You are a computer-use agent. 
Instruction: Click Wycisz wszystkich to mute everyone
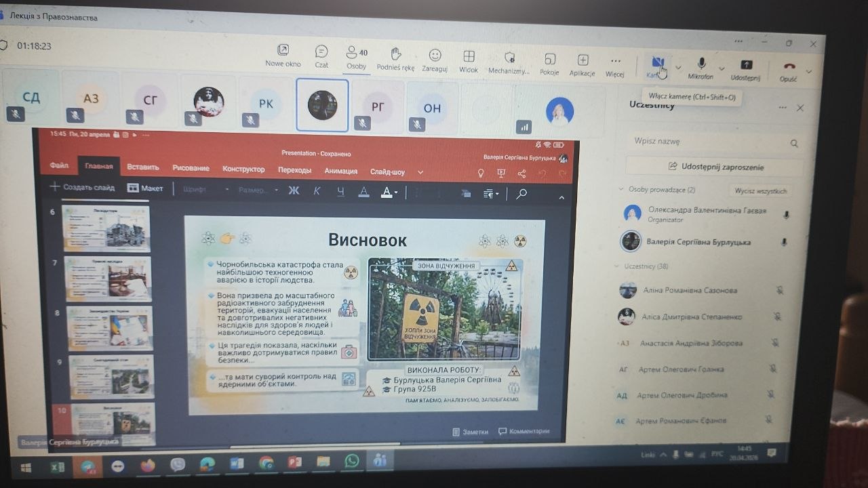pyautogui.click(x=759, y=191)
